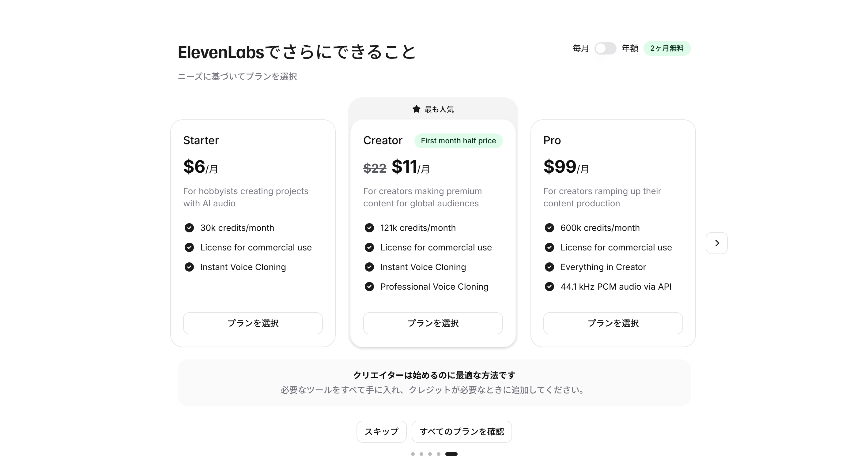Click Starter Instant Voice Cloning checkmark
This screenshot has width=868, height=462.
click(x=189, y=267)
